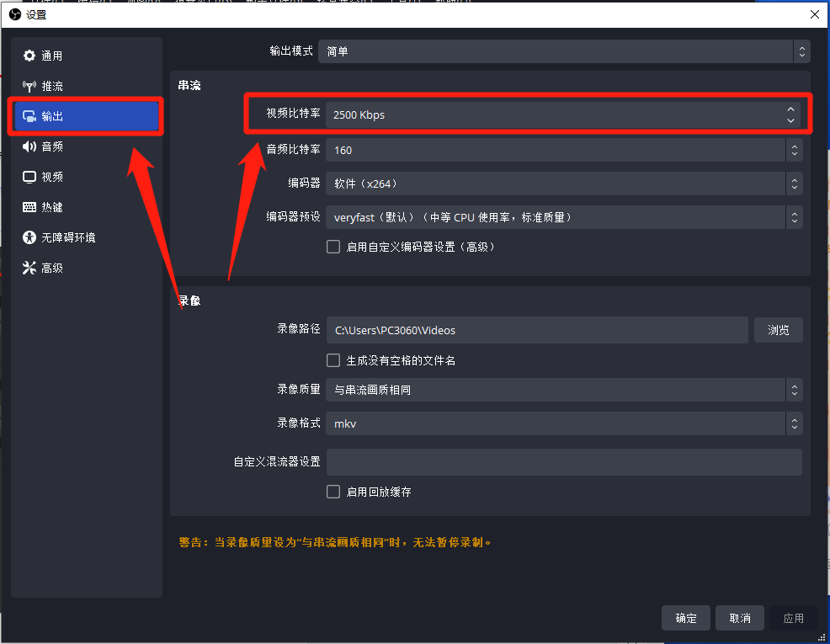The height and width of the screenshot is (644, 830).
Task: Enable custom encoder settings (启用自定义编码器设置) checkbox
Action: coord(333,247)
